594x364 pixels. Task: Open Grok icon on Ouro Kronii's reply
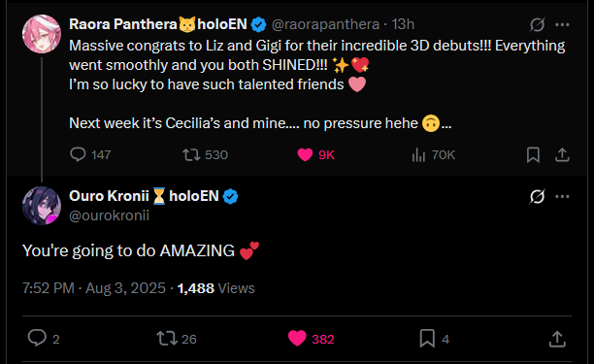click(537, 196)
